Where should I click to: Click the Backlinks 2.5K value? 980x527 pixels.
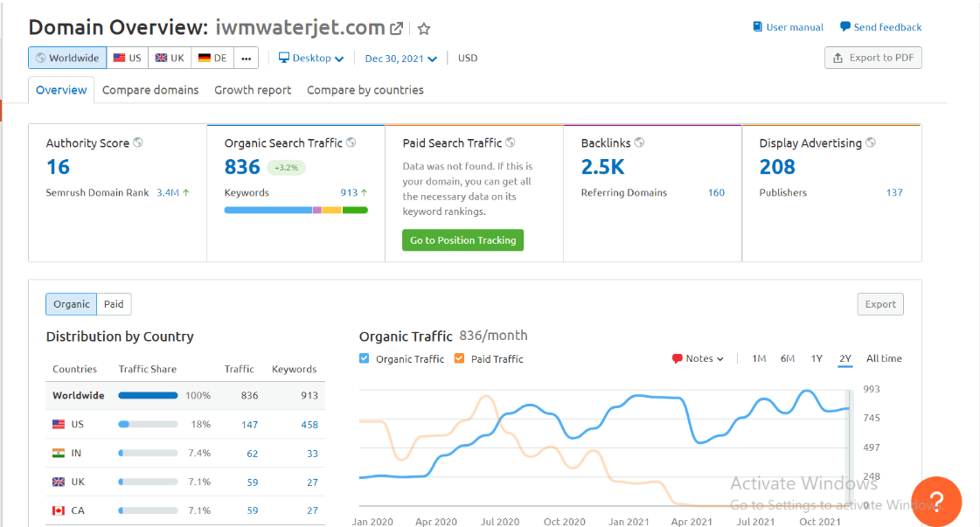(602, 167)
